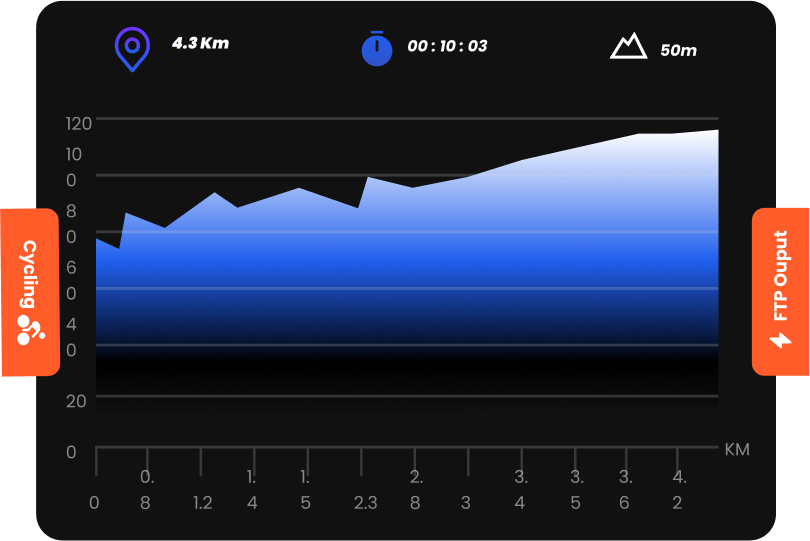Click the 00:10:03 elapsed time readout
810x541 pixels.
[x=447, y=46]
